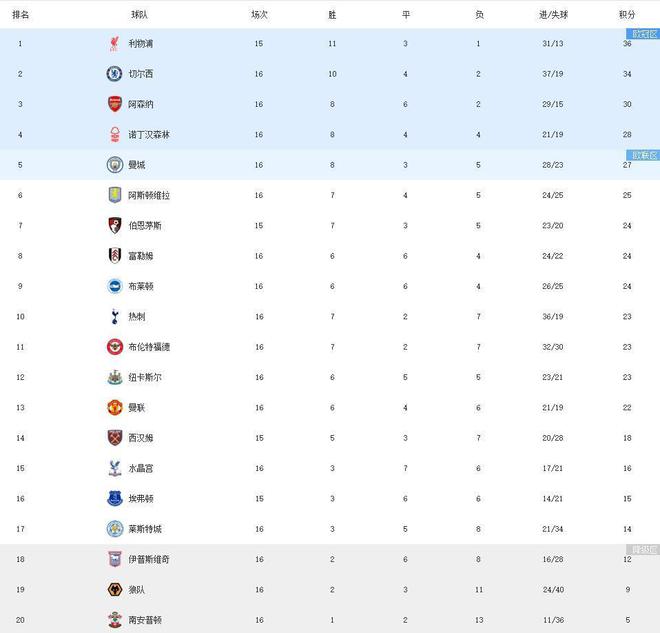Click the gray 降级区 tag
The image size is (660, 633).
(x=643, y=549)
